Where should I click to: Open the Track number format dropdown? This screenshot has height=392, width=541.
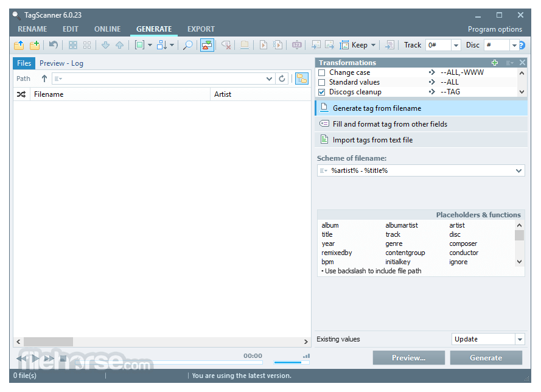(456, 45)
